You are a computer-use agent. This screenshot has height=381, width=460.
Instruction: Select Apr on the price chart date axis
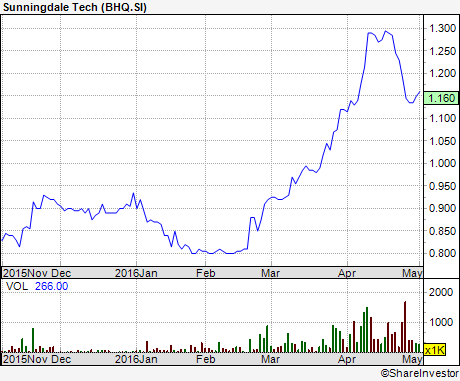coord(347,273)
